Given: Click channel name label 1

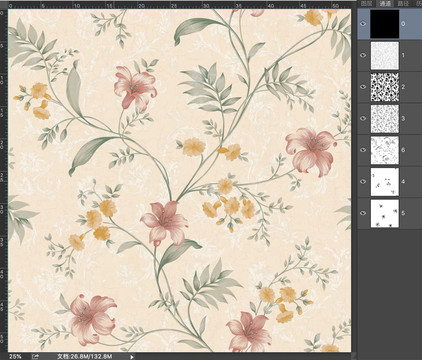Looking at the screenshot, I should tap(403, 55).
